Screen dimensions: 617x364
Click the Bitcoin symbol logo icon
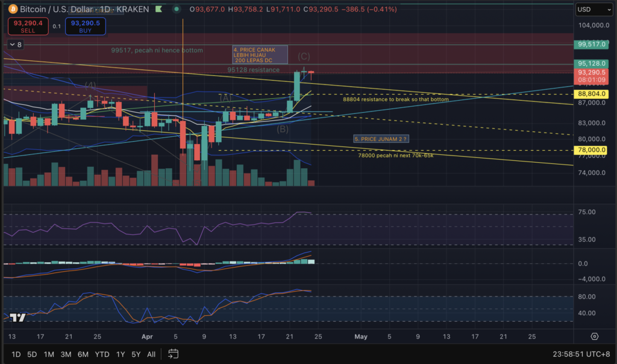[13, 9]
